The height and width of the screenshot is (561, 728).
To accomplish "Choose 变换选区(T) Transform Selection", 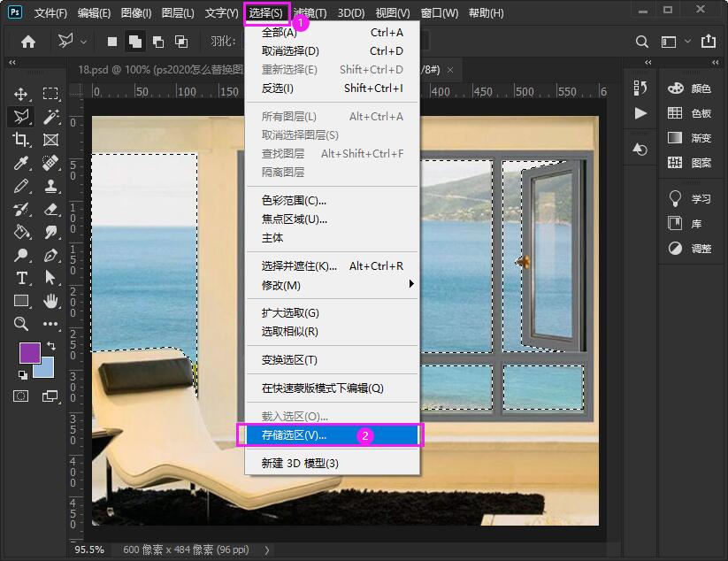I will [332, 360].
